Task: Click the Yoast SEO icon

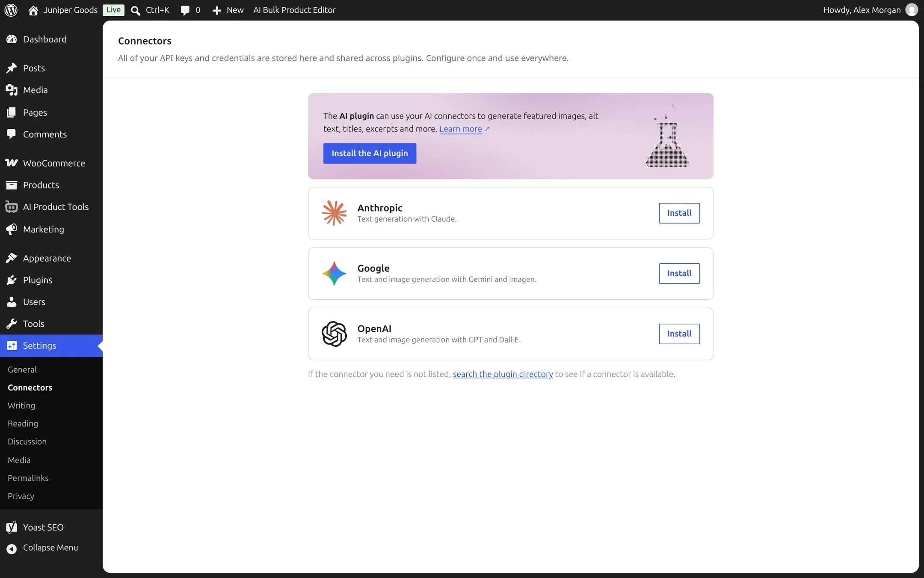Action: point(12,527)
